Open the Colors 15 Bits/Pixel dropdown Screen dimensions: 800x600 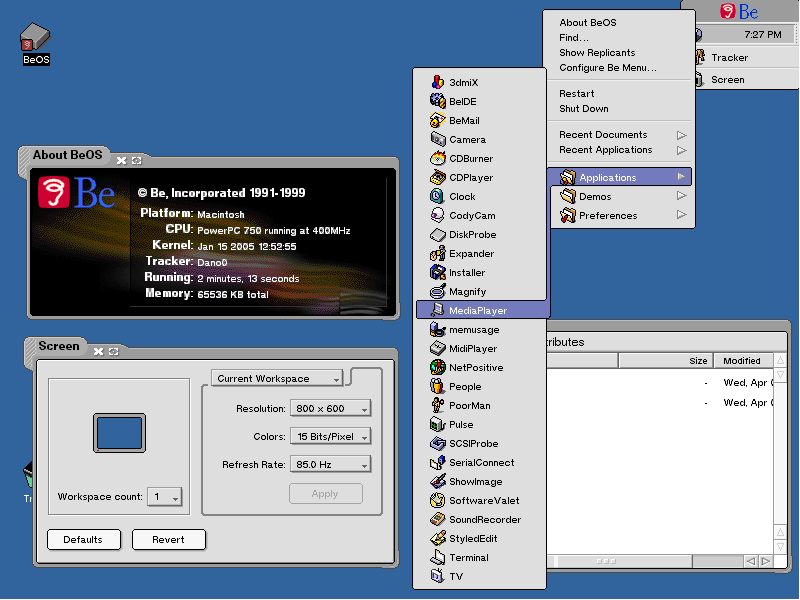pos(331,436)
